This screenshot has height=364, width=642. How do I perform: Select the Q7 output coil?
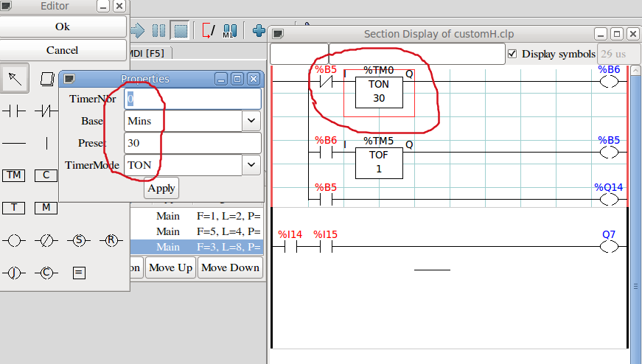(x=609, y=247)
